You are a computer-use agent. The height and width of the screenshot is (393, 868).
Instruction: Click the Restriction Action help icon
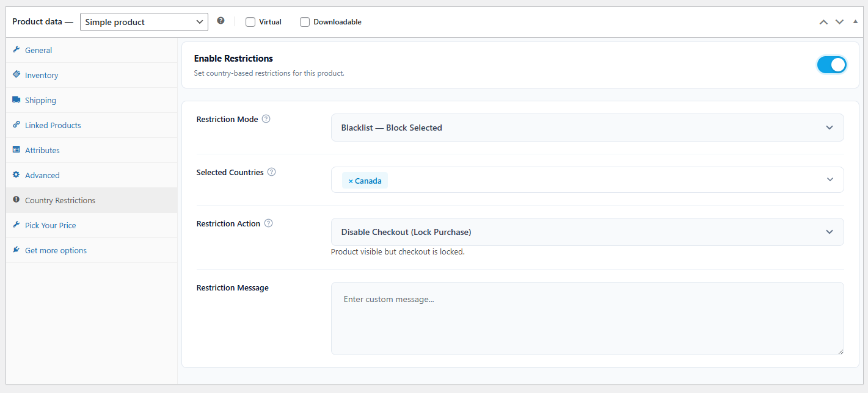pyautogui.click(x=268, y=223)
